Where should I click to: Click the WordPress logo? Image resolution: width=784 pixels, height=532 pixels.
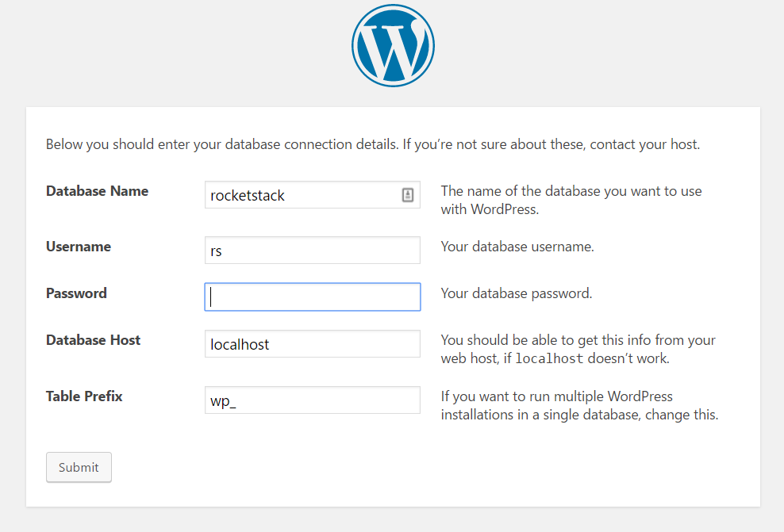point(393,45)
